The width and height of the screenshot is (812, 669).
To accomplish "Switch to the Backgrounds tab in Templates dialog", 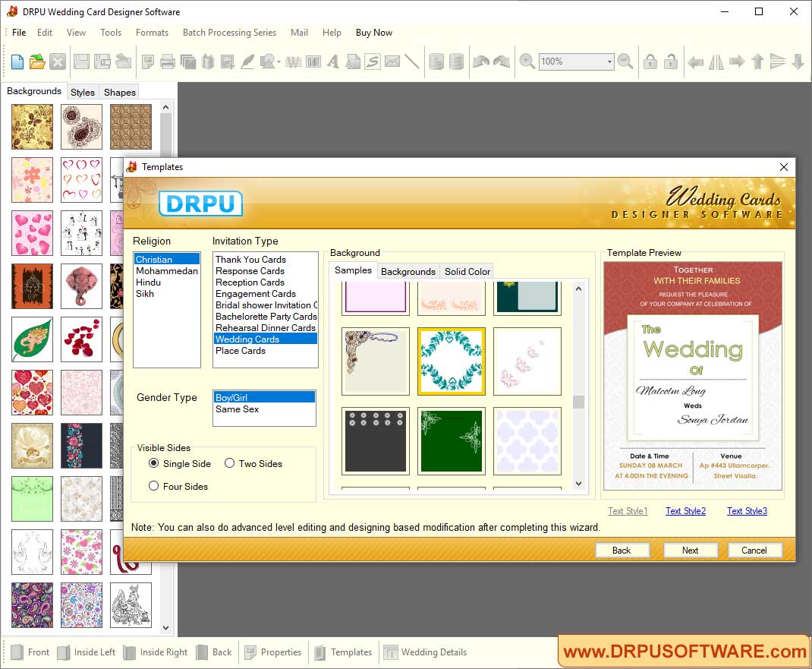I will click(408, 272).
